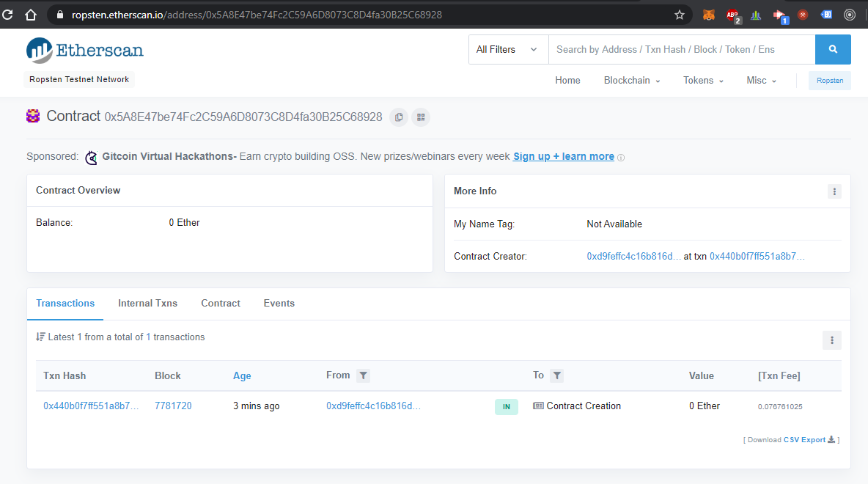Switch to the Internal Txns tab
Screen dimensions: 868x484
point(147,304)
